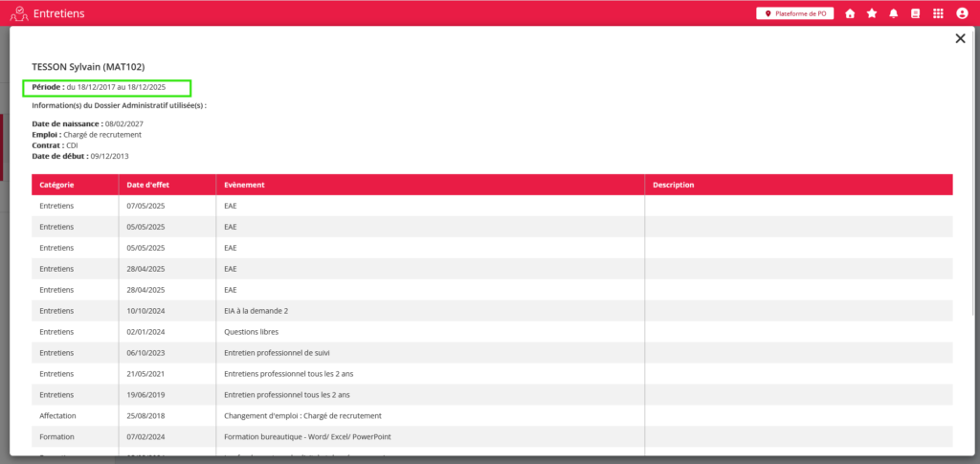Select the Formation bureautique row

tap(306, 436)
